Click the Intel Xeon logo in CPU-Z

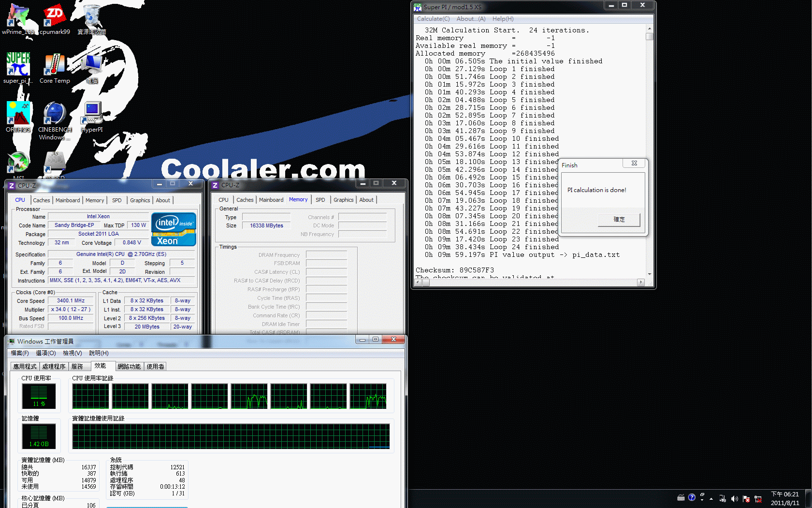(x=174, y=229)
